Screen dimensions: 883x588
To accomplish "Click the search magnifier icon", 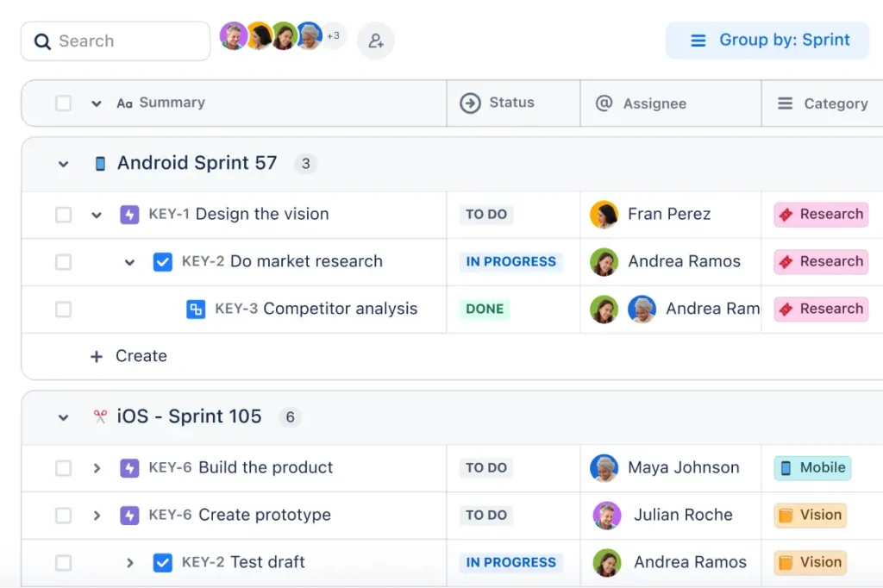I will pyautogui.click(x=42, y=41).
